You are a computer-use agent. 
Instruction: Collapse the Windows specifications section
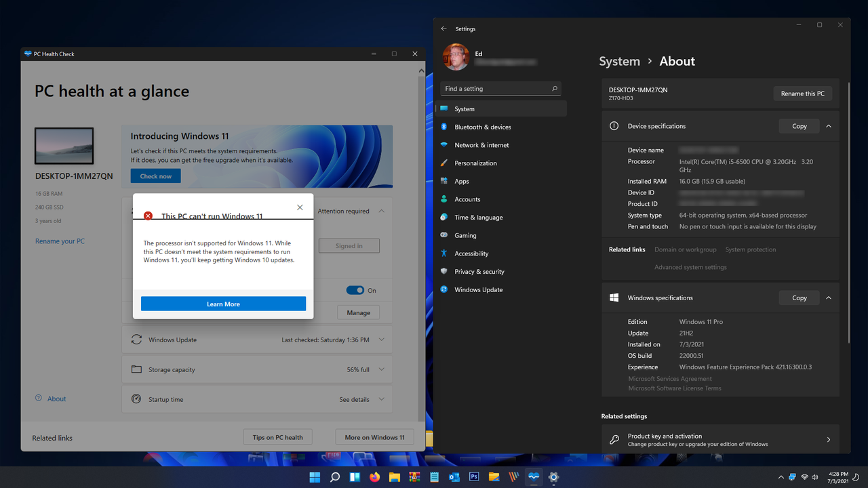tap(829, 298)
